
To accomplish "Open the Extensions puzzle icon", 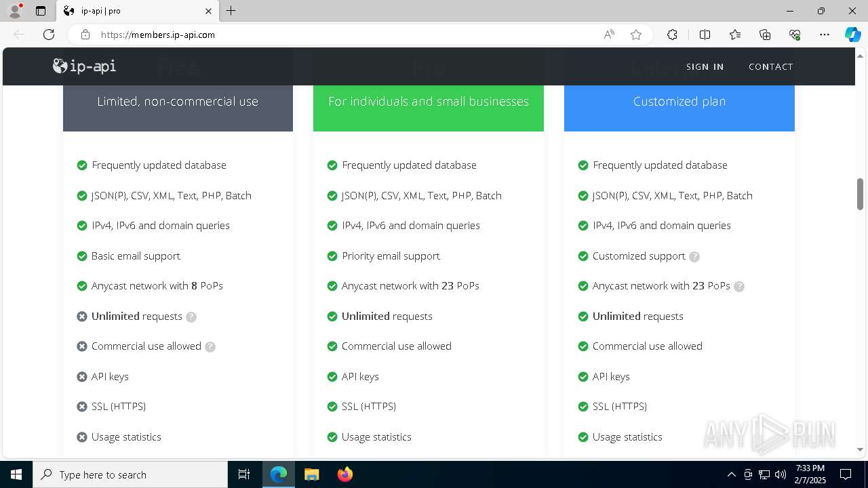I will click(672, 35).
